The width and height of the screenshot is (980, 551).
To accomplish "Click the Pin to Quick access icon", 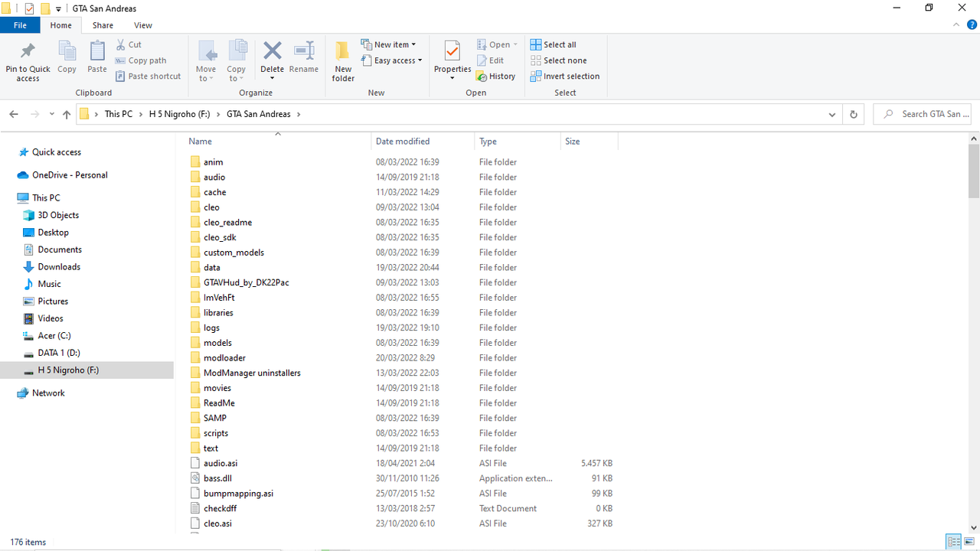I will [28, 52].
